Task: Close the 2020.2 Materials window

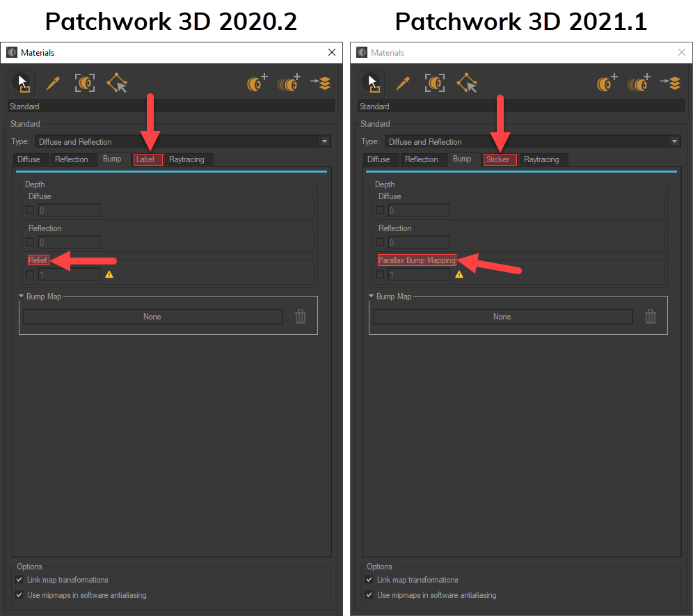Action: click(332, 53)
